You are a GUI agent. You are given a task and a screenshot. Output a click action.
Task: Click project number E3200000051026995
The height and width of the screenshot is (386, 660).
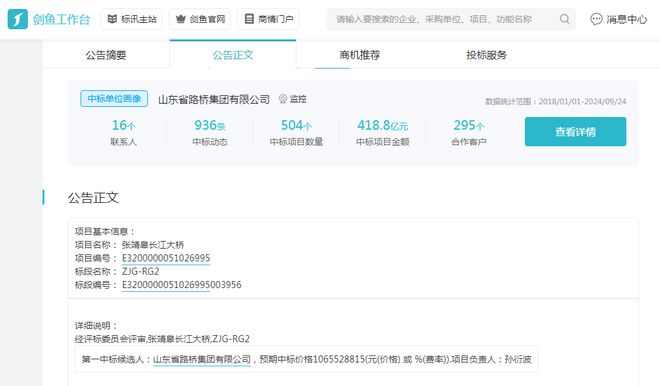(166, 258)
